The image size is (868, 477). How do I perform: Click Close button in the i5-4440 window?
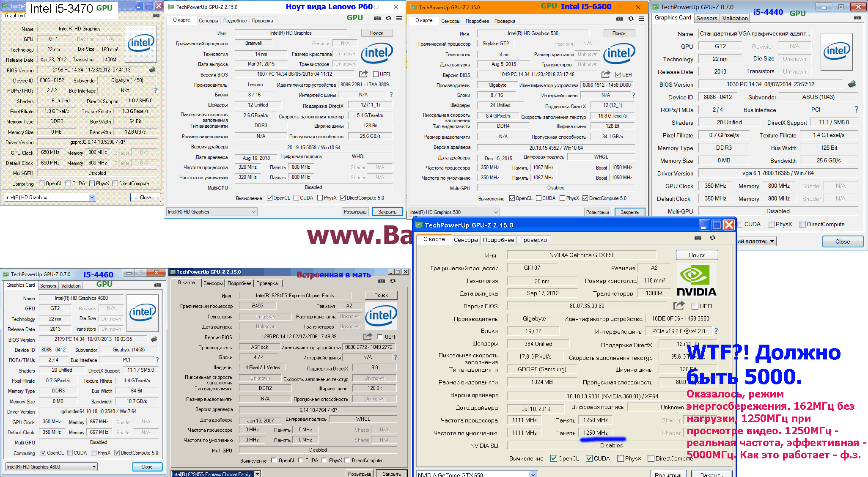842,241
